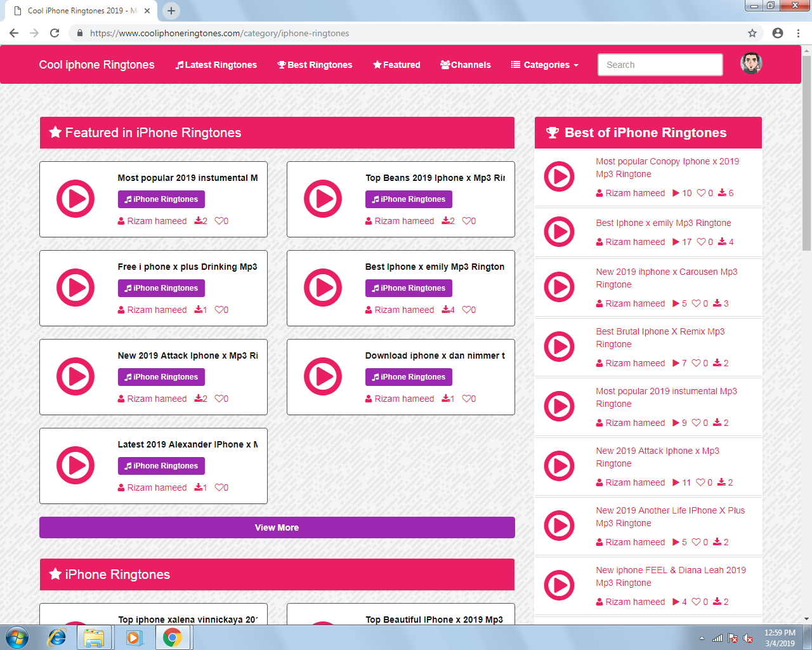Screen dimensions: 812x650
Task: Bookmark this page with the star icon
Action: point(752,33)
